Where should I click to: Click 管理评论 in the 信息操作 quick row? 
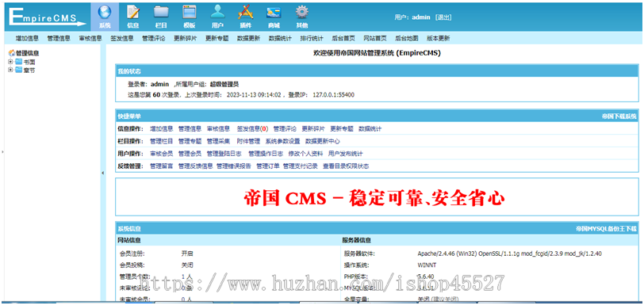tap(285, 129)
